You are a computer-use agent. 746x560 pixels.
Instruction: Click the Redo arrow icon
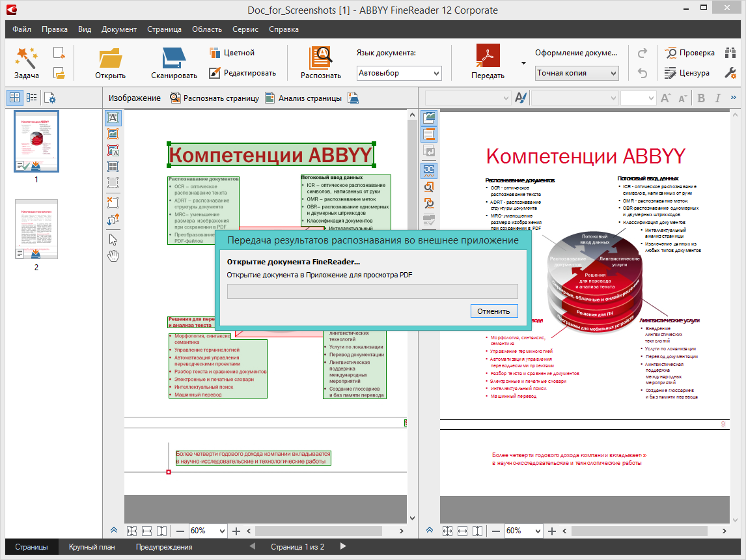tap(642, 53)
